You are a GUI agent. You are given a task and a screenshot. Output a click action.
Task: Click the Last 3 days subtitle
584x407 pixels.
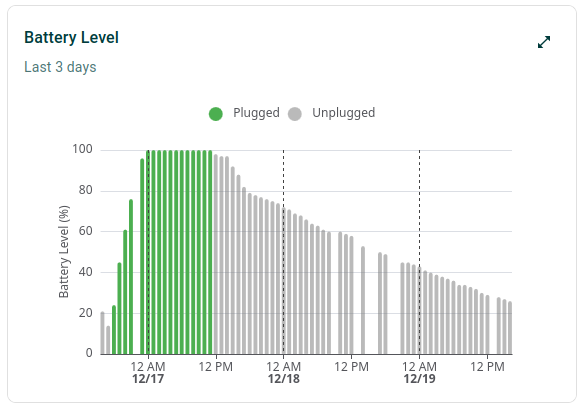pyautogui.click(x=60, y=67)
